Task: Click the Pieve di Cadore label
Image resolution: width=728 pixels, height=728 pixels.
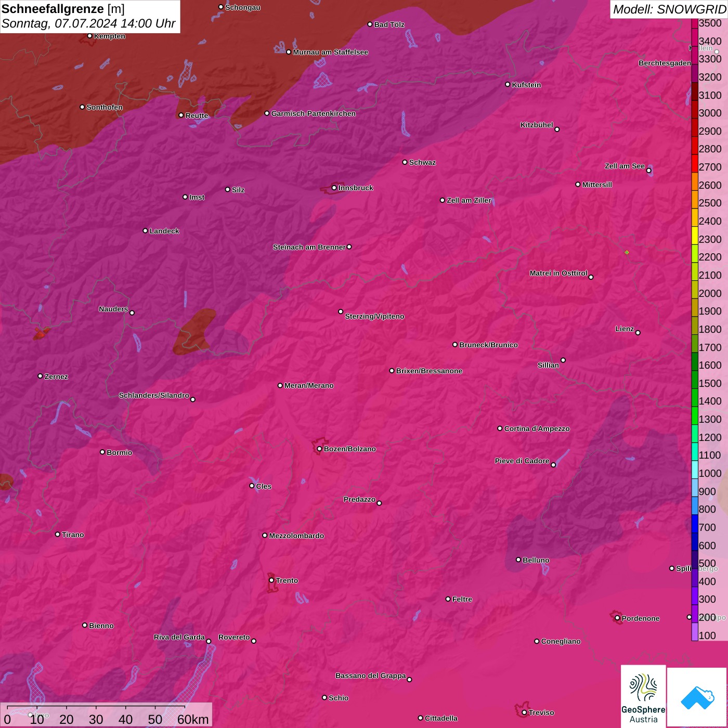Action: [x=522, y=461]
